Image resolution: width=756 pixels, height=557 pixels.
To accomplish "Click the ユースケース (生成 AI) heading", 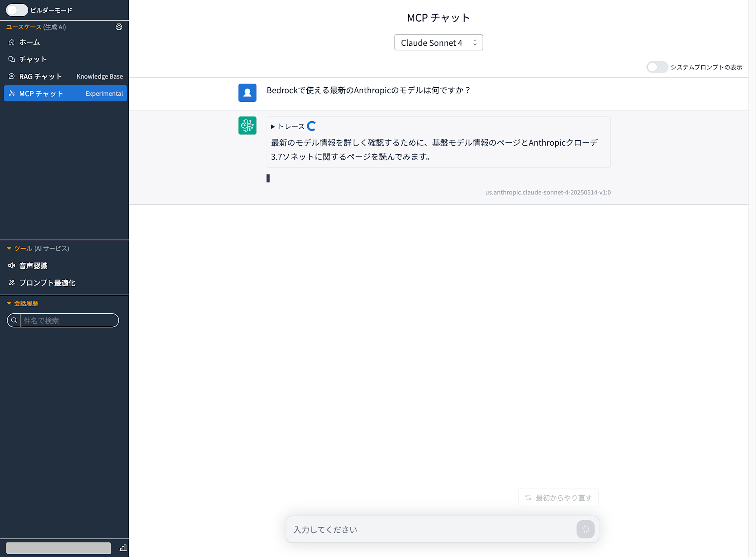I will (x=36, y=27).
